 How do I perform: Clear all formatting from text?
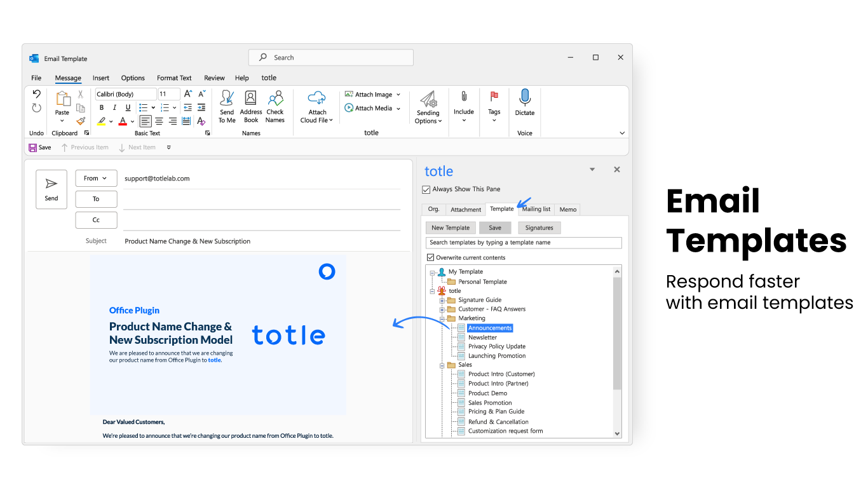(x=201, y=121)
